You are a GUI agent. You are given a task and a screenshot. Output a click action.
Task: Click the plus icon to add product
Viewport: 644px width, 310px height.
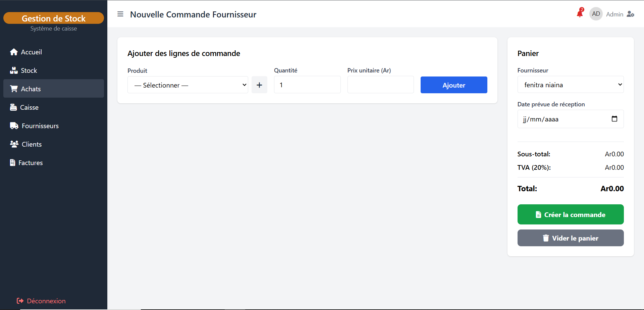(259, 85)
